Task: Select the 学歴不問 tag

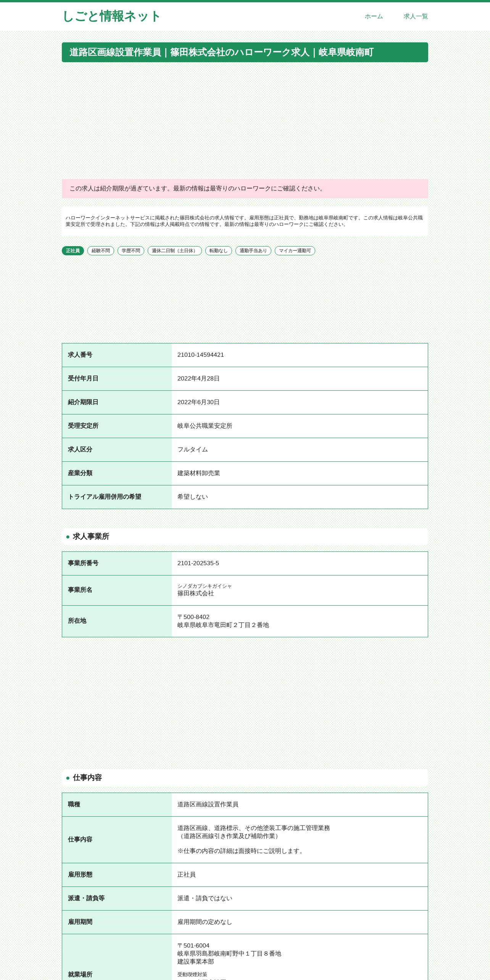Action: 131,251
